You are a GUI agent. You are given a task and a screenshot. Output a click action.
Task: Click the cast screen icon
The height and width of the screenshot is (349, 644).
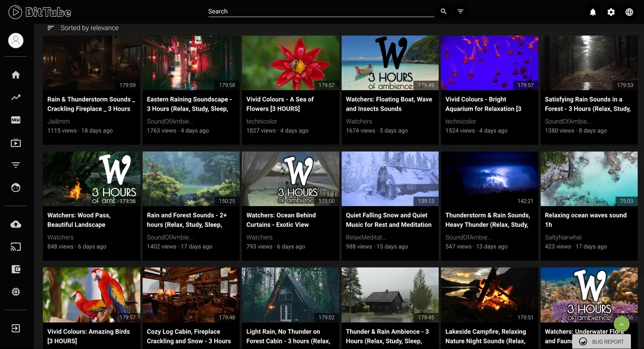pyautogui.click(x=16, y=247)
